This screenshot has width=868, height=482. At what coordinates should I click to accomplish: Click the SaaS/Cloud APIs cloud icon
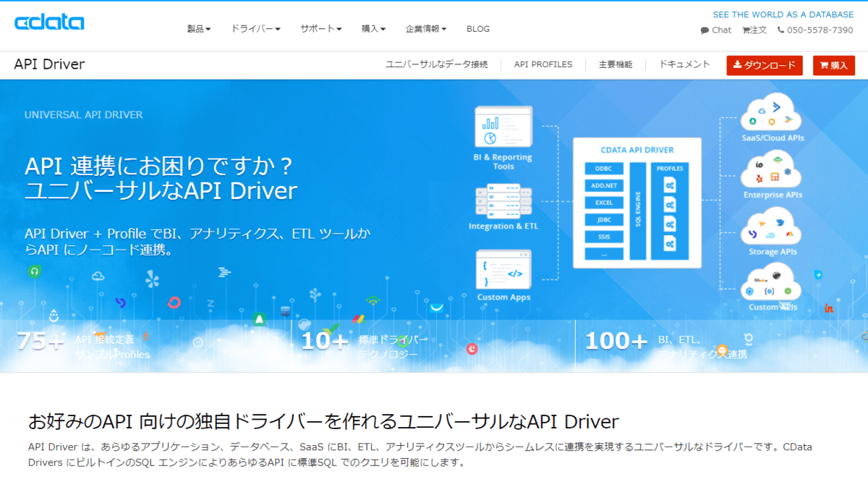tap(772, 113)
